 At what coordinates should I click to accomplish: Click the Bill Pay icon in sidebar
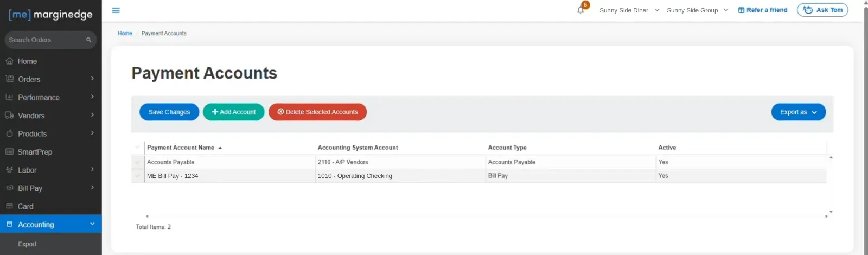click(9, 188)
